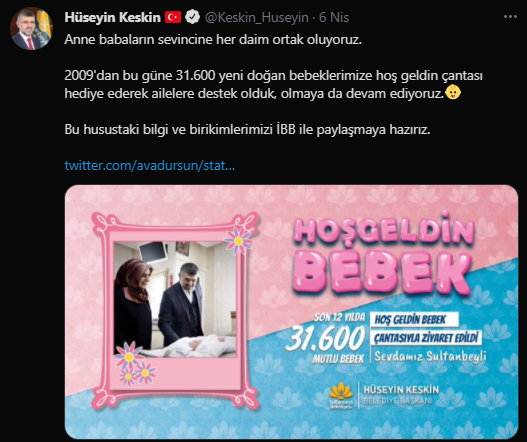
Task: Click the HOŞGELDİN BEBEK title graphic
Action: coord(383,255)
